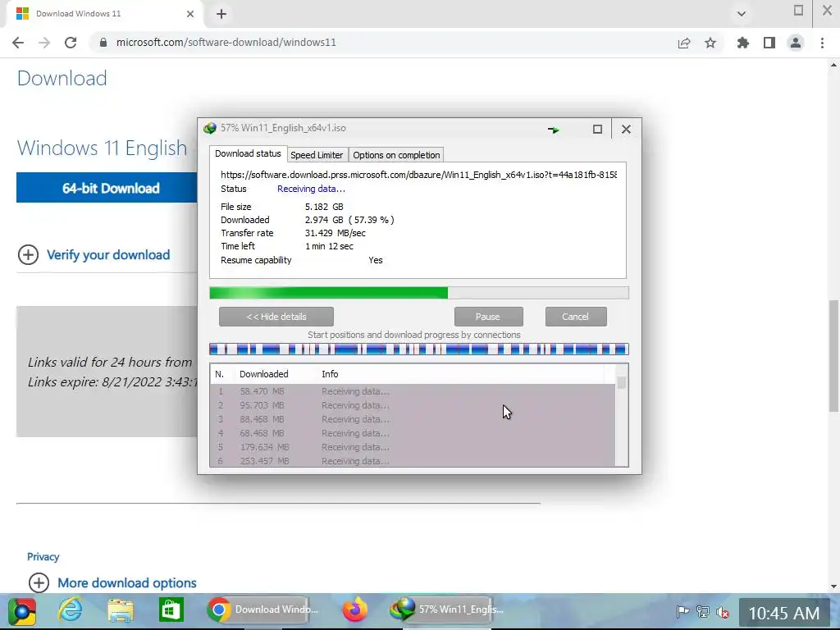Select connection row 5 with 179.634 MB
Image resolution: width=840 pixels, height=630 pixels.
(412, 447)
